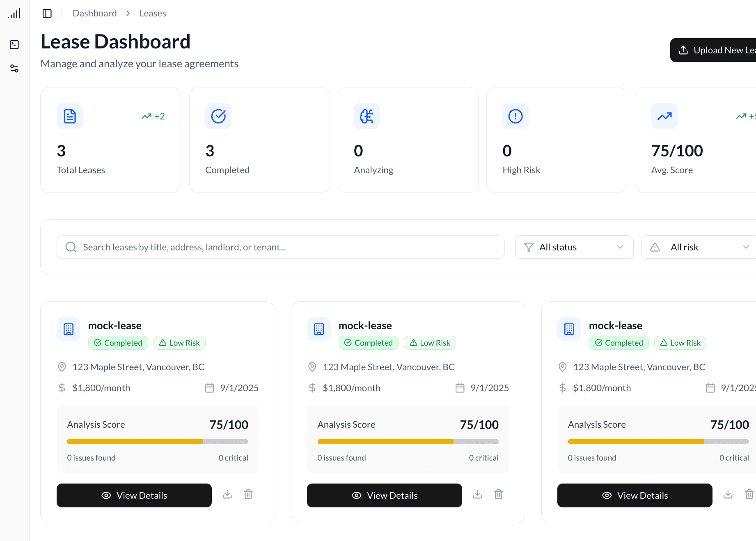
Task: Select the analytics bar chart icon in sidebar
Action: [x=14, y=14]
